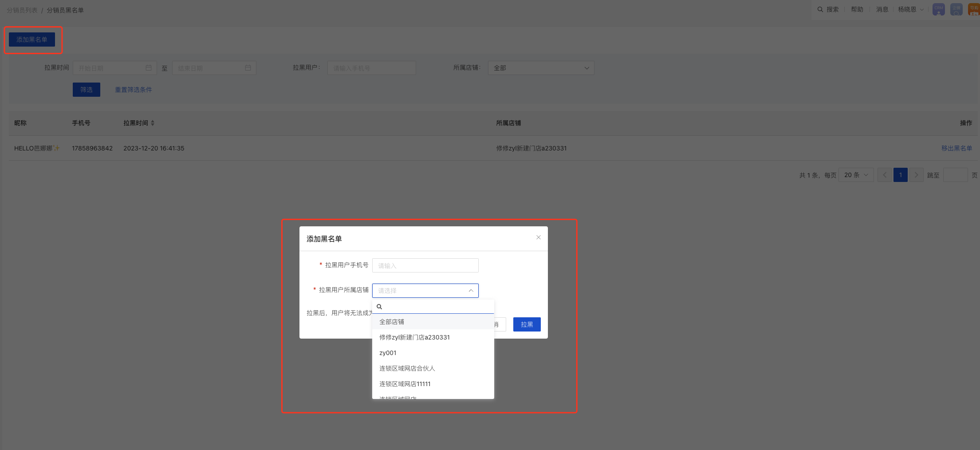Screen dimensions: 980x450
Task: Click the 2023-12-20 16:41:35 timestamp cell
Action: coord(153,148)
